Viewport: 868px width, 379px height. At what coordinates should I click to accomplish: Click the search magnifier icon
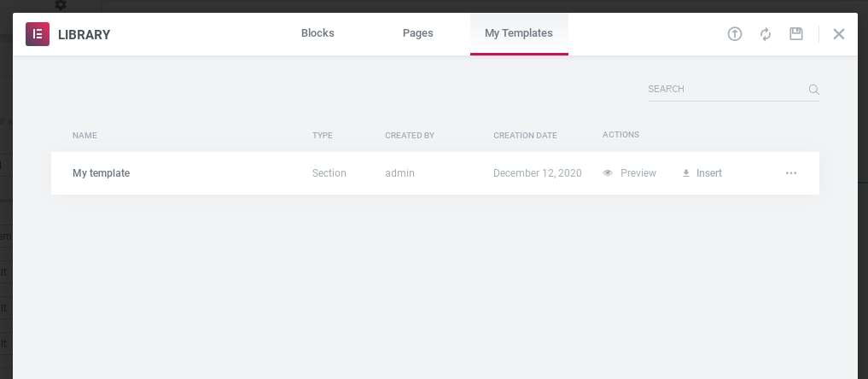click(813, 90)
